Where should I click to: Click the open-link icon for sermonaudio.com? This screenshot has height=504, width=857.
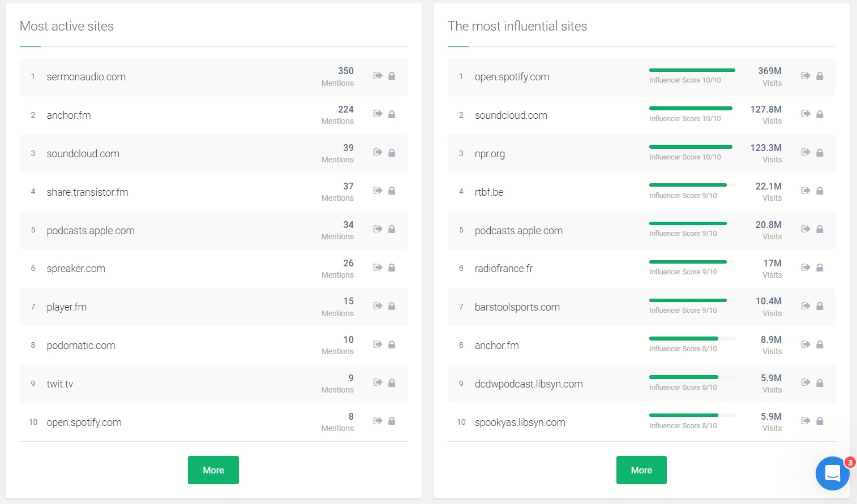378,76
